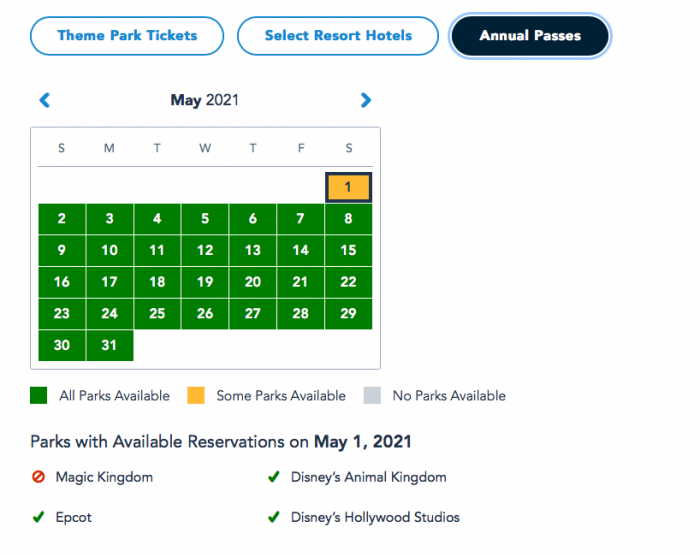This screenshot has height=557, width=700.
Task: Click checkmark next to Disney's Hollywood Studios
Action: click(x=273, y=518)
